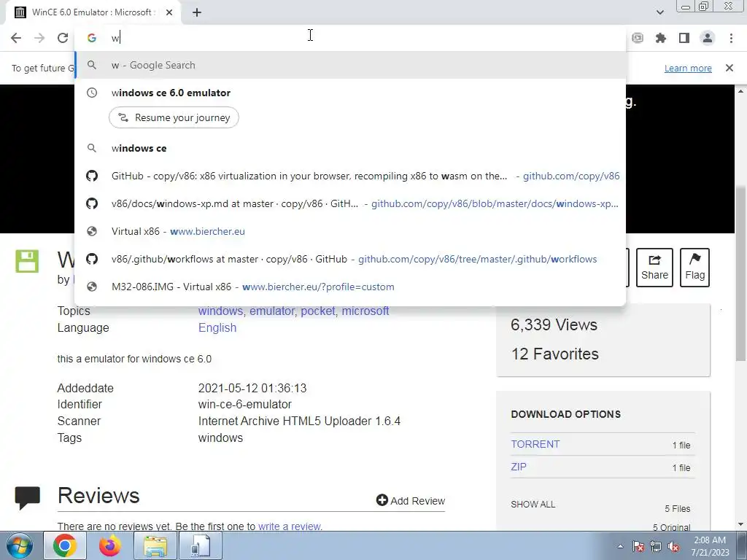Screen dimensions: 747x560
Task: Open the 'emulator' topic link
Action: point(271,311)
